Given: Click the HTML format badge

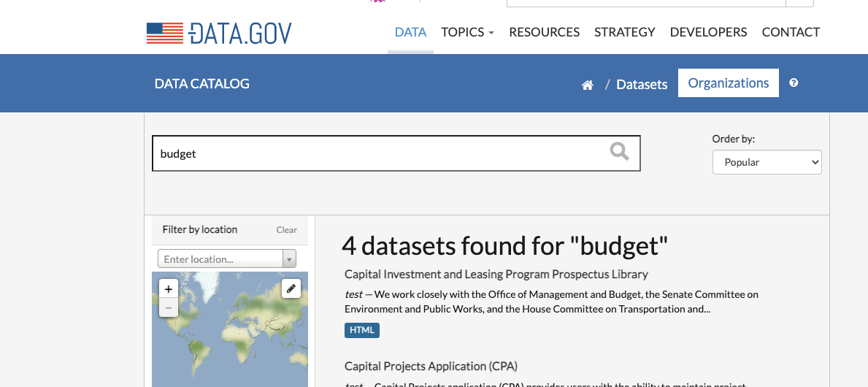Looking at the screenshot, I should tap(362, 330).
